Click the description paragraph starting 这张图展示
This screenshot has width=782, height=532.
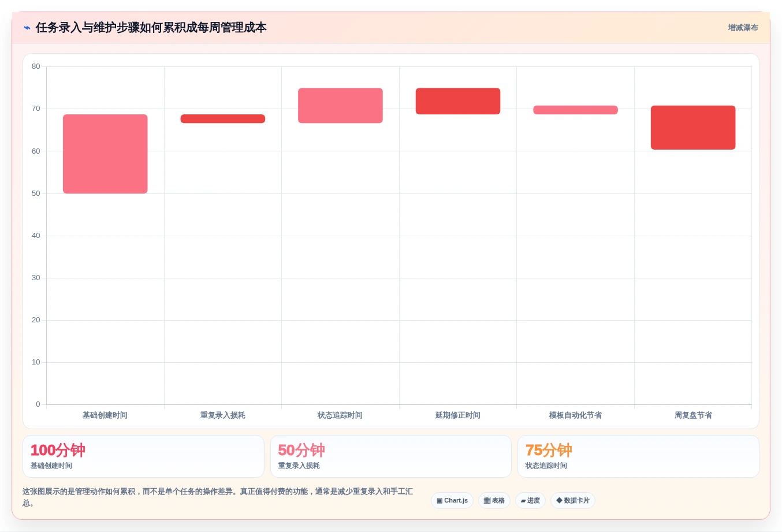coord(218,497)
